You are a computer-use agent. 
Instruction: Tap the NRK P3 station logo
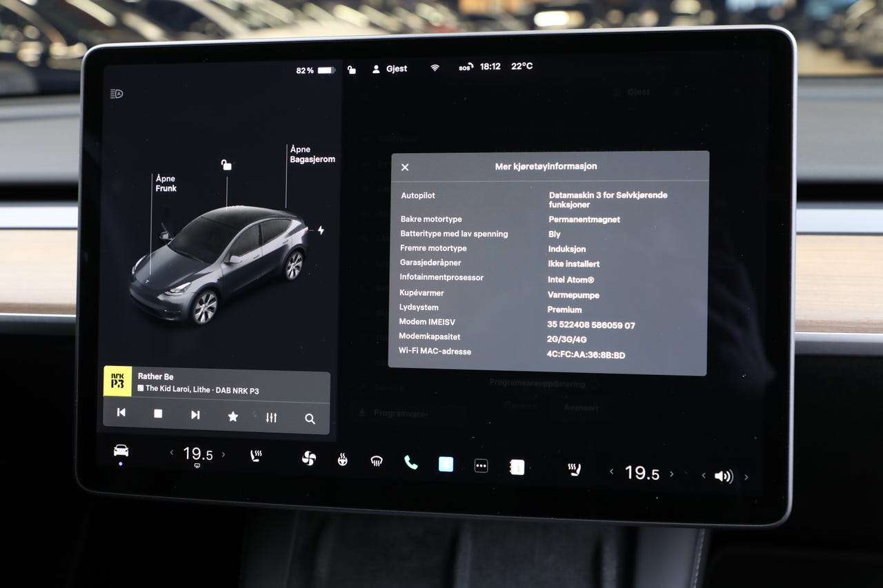[117, 381]
